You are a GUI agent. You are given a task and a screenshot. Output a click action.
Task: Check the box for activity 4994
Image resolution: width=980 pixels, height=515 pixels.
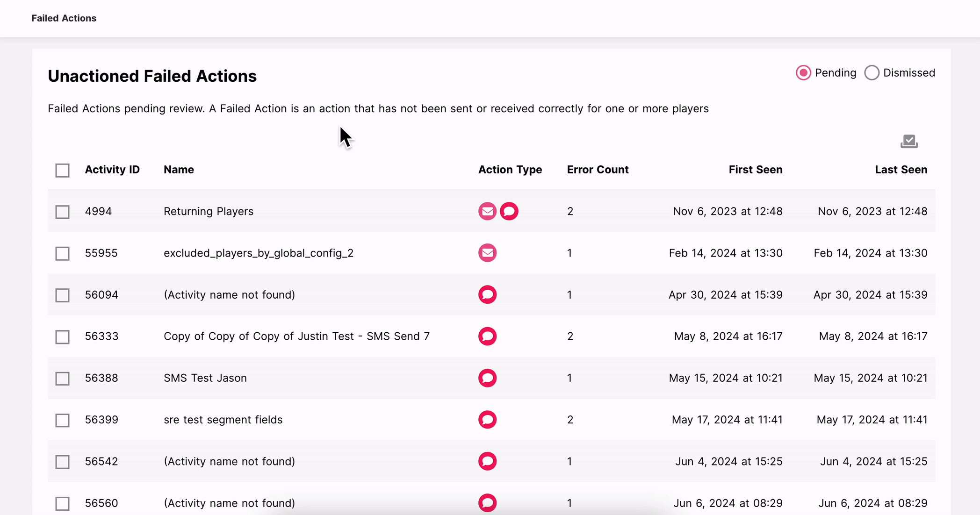click(62, 212)
